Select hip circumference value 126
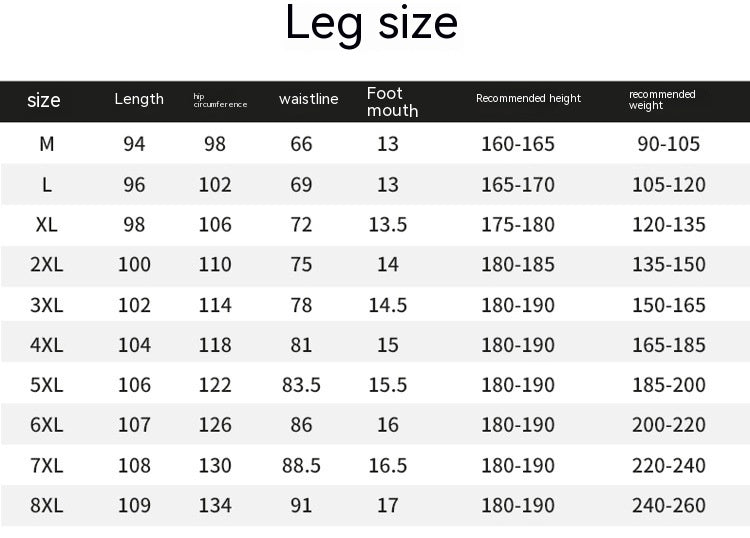750x538 pixels. coord(215,425)
